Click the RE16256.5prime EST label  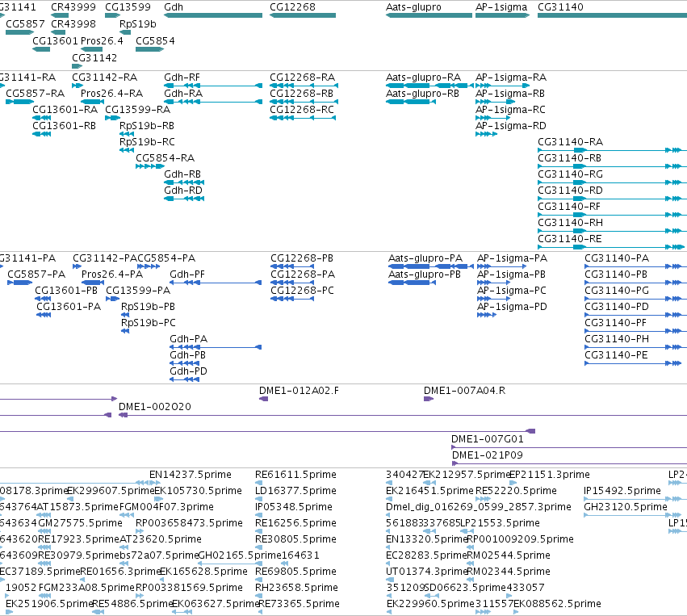295,523
